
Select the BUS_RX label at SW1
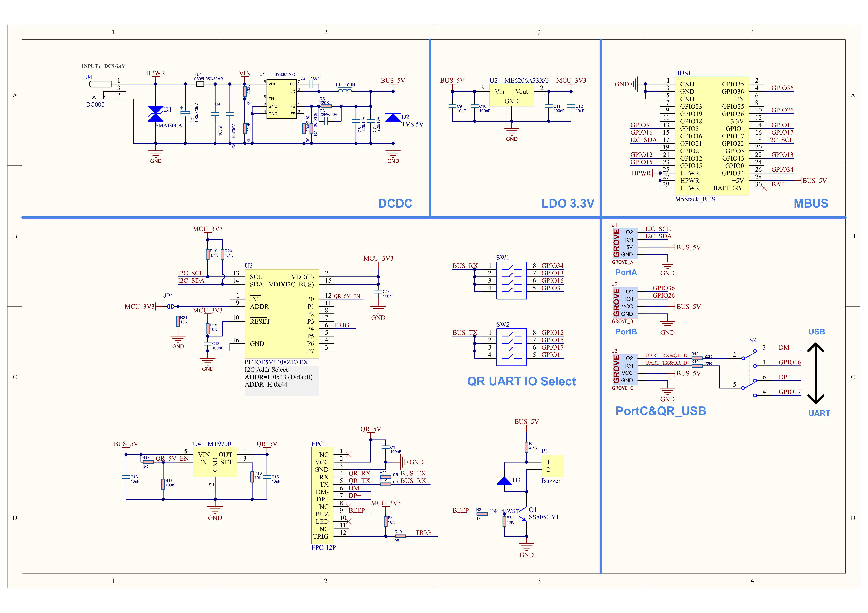pyautogui.click(x=465, y=266)
